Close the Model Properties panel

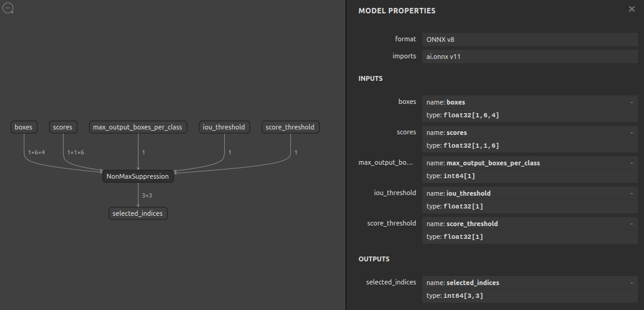632,9
